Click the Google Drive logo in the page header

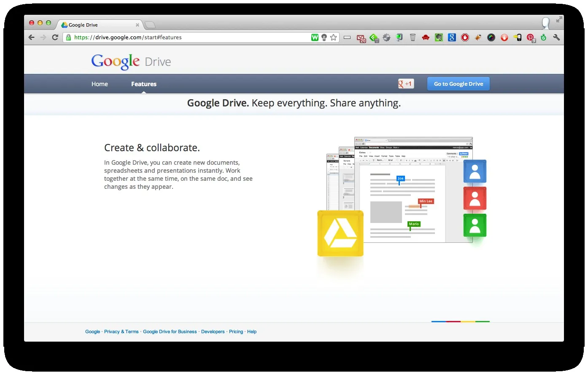[x=131, y=62]
